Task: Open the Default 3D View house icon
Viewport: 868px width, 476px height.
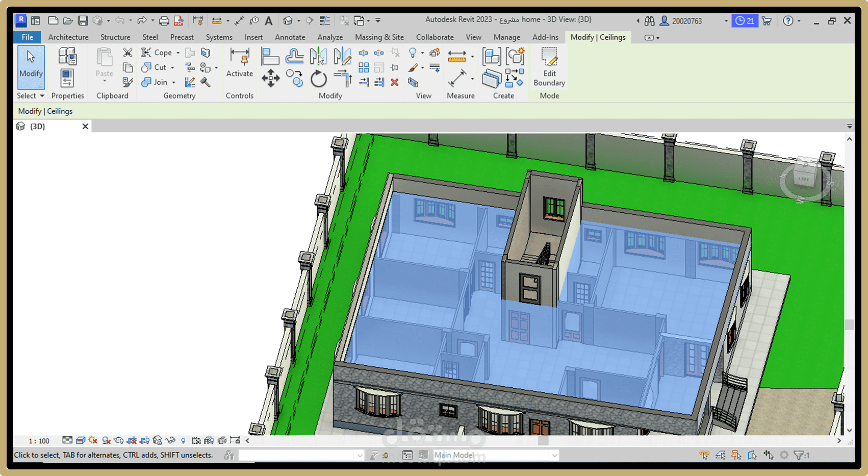Action: pos(288,20)
